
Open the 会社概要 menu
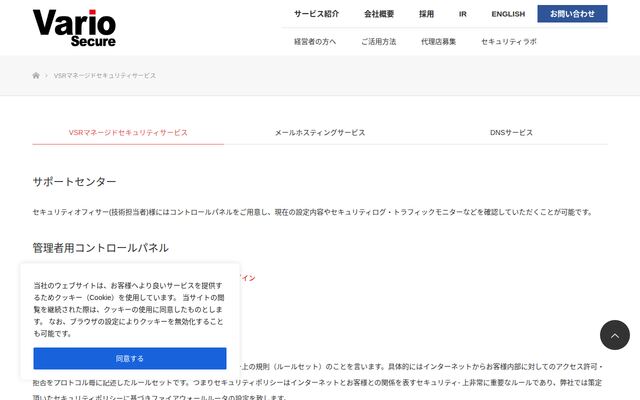[379, 14]
